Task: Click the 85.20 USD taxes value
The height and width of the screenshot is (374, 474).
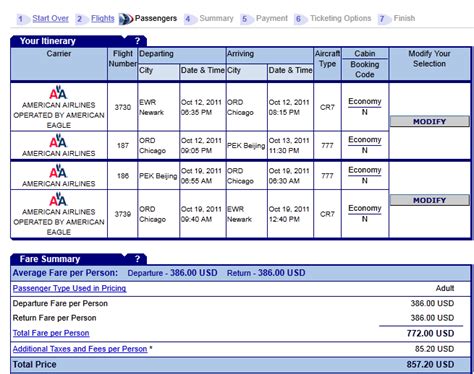Action: (434, 349)
